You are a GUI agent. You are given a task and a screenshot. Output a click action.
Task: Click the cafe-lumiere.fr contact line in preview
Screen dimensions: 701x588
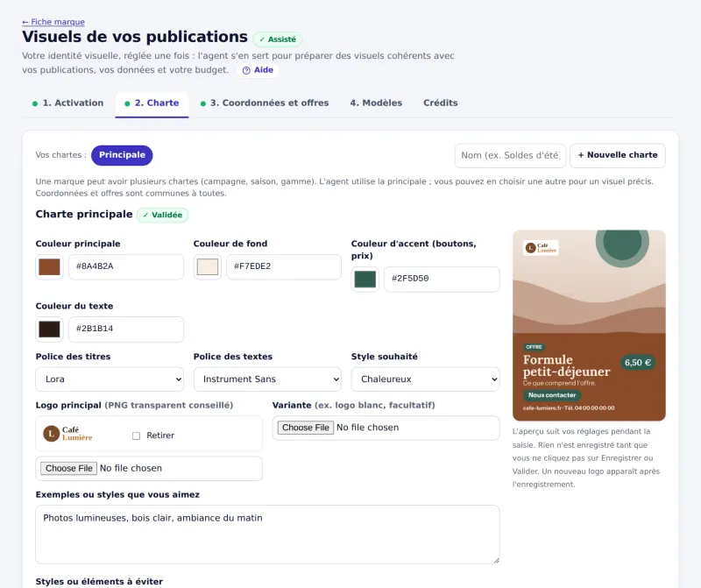click(x=568, y=408)
